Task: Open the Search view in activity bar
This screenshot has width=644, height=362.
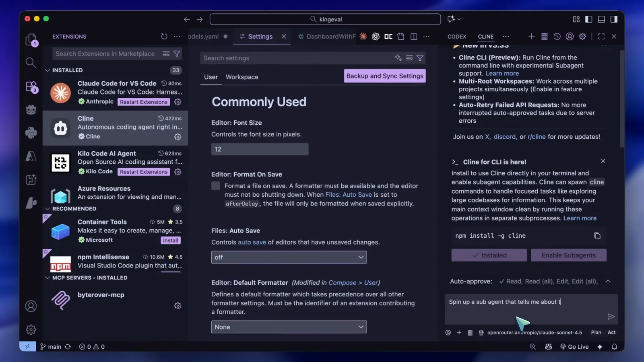Action: click(x=31, y=62)
